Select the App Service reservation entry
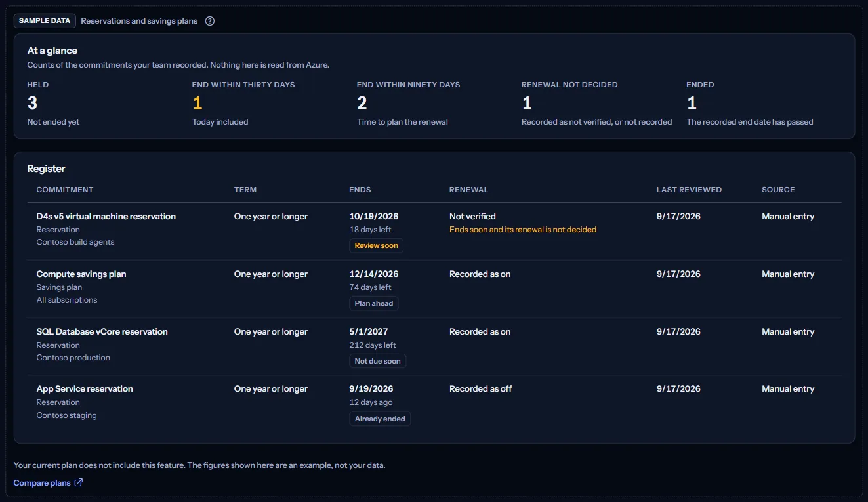The width and height of the screenshot is (868, 502). (x=434, y=404)
